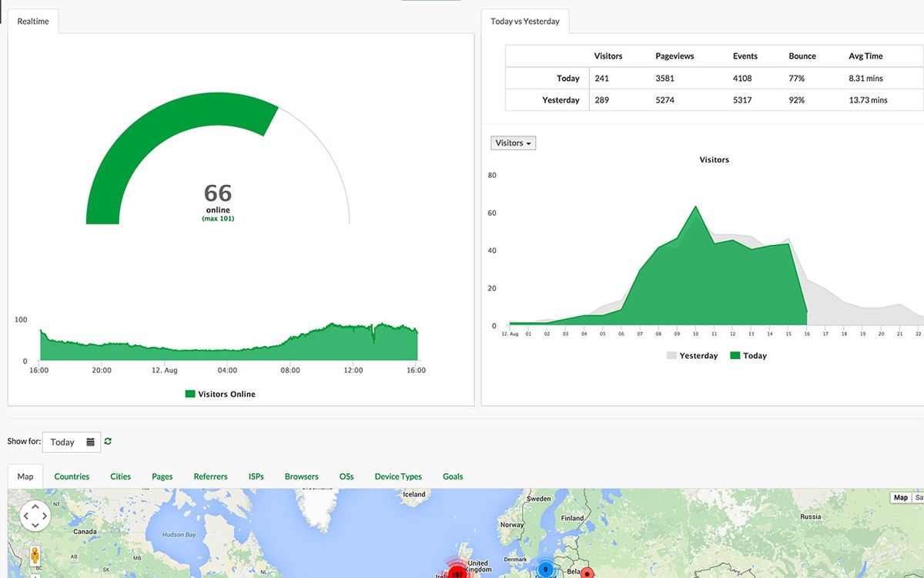Select the blue visitor cluster near Belarus
The width and height of the screenshot is (924, 578).
point(545,570)
